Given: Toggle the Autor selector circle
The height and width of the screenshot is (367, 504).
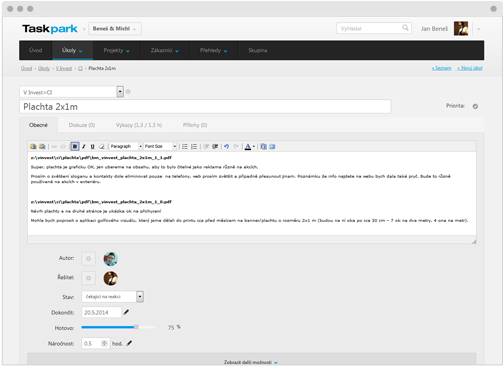Looking at the screenshot, I should tap(89, 259).
